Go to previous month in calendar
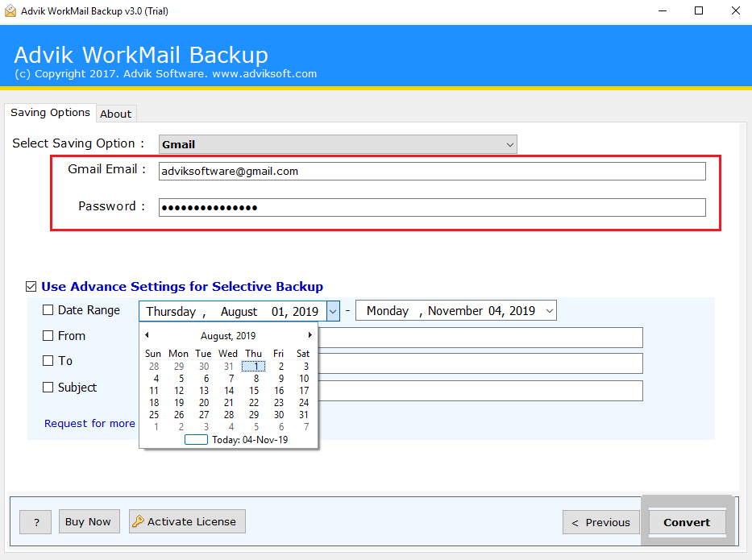 (147, 335)
